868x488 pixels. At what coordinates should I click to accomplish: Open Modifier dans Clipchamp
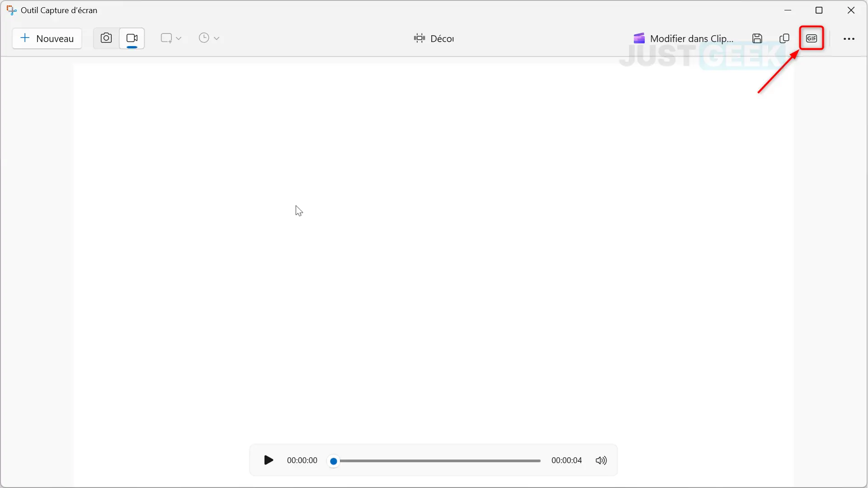pyautogui.click(x=684, y=38)
